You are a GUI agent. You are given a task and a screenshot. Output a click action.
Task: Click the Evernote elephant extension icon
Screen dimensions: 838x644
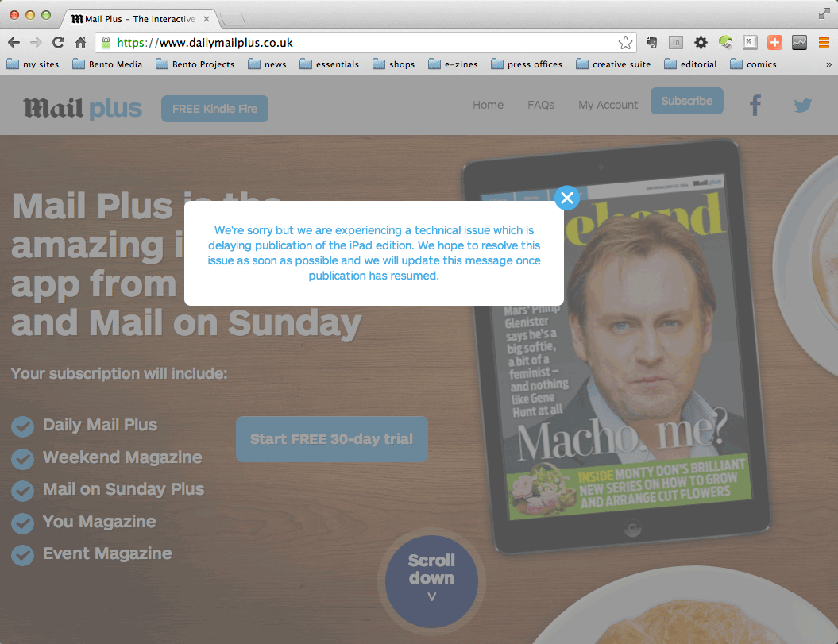coord(651,42)
